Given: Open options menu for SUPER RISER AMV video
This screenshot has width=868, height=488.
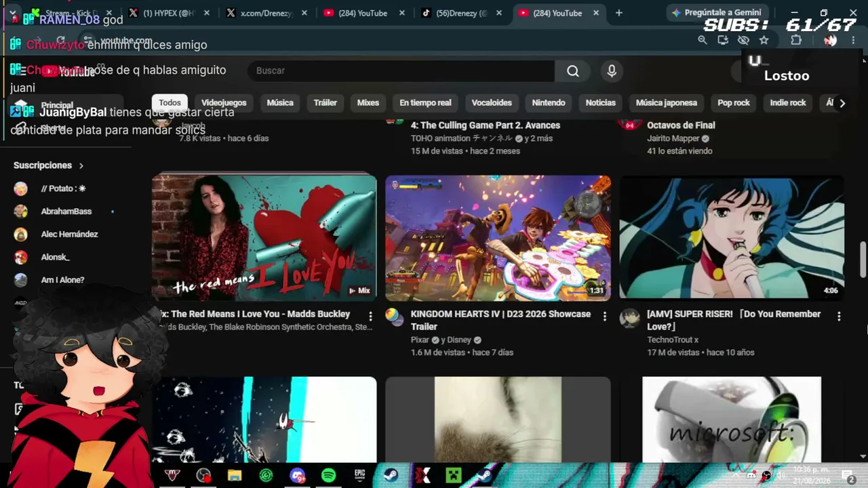Looking at the screenshot, I should pyautogui.click(x=839, y=317).
